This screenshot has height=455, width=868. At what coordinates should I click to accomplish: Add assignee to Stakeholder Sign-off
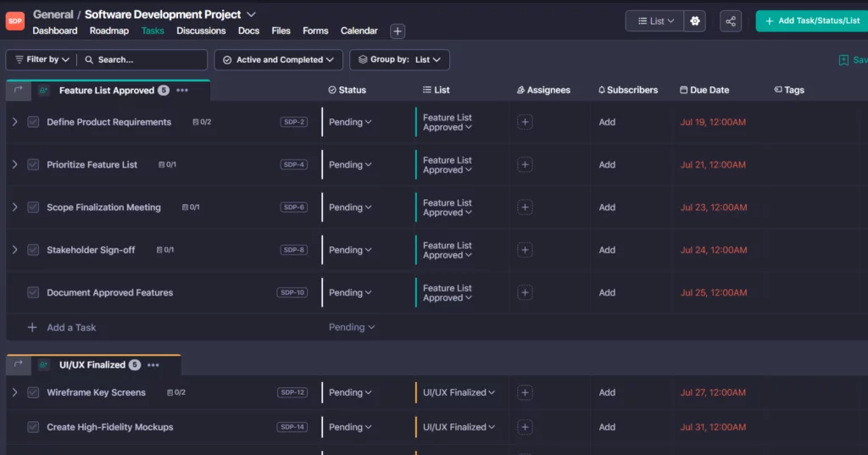525,250
